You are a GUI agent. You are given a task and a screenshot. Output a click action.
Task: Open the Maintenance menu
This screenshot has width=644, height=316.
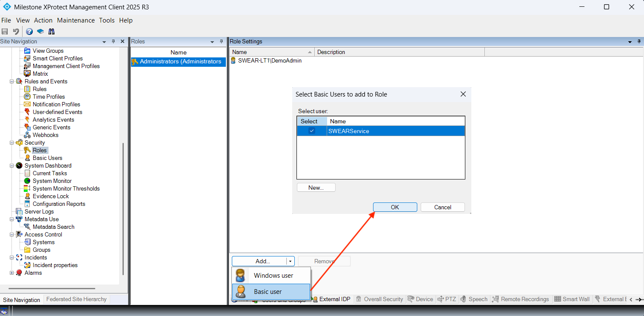[76, 20]
